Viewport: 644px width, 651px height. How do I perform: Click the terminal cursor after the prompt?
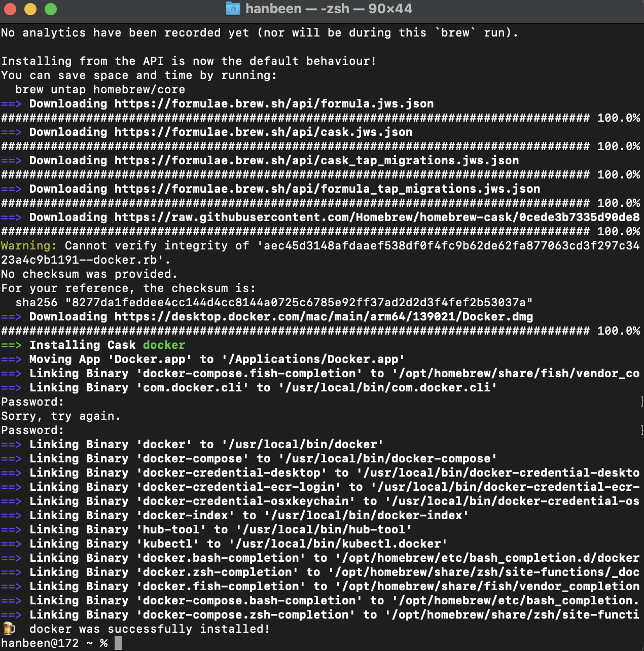point(118,643)
